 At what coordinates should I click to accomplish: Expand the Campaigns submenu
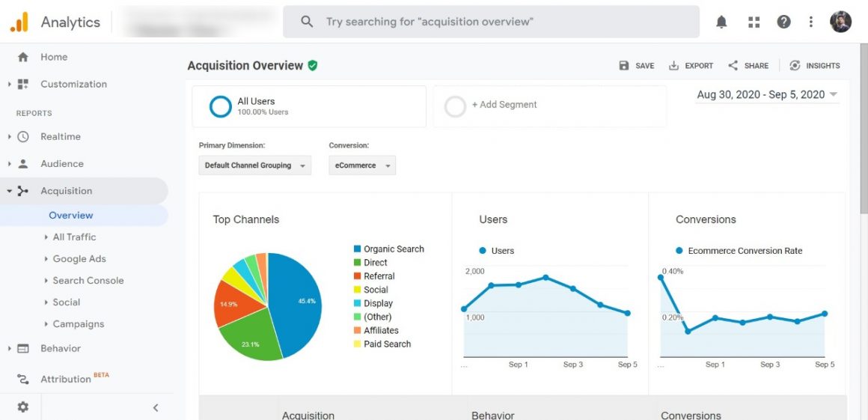[46, 324]
